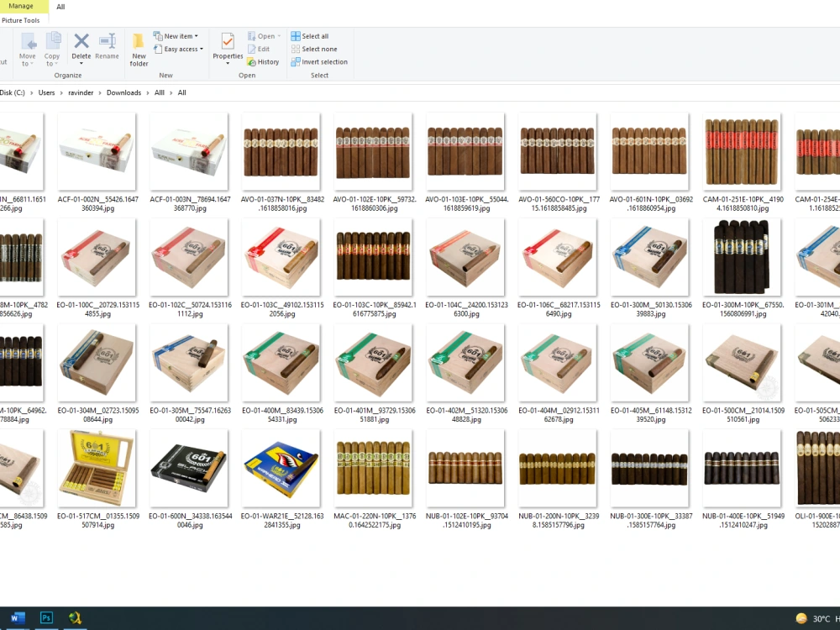Expand breadcrumb arrow after Alll

pos(171,92)
